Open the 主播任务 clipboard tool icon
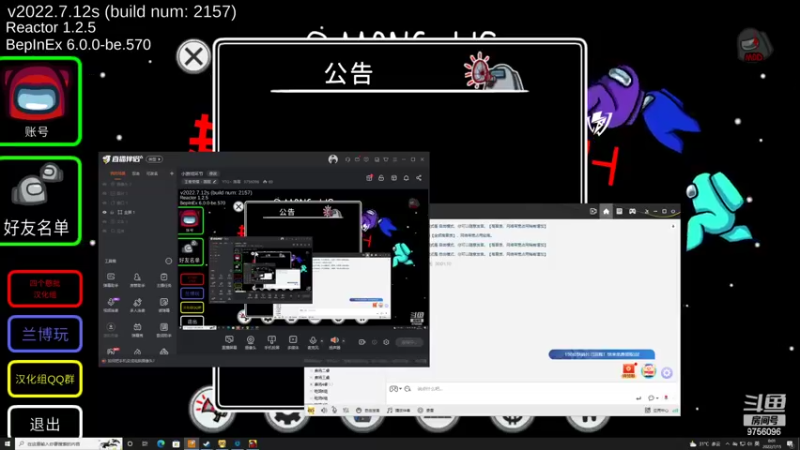The image size is (800, 450). (x=164, y=279)
